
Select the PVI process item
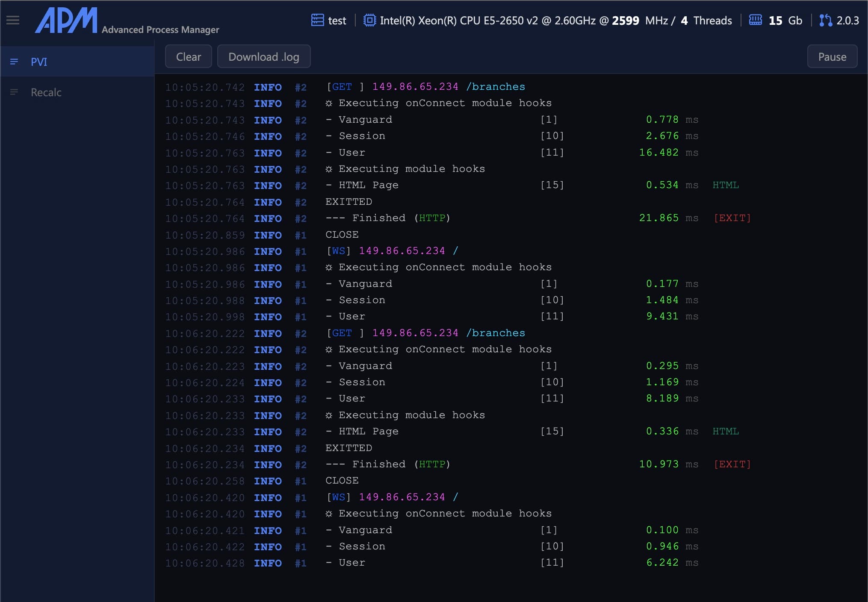77,62
